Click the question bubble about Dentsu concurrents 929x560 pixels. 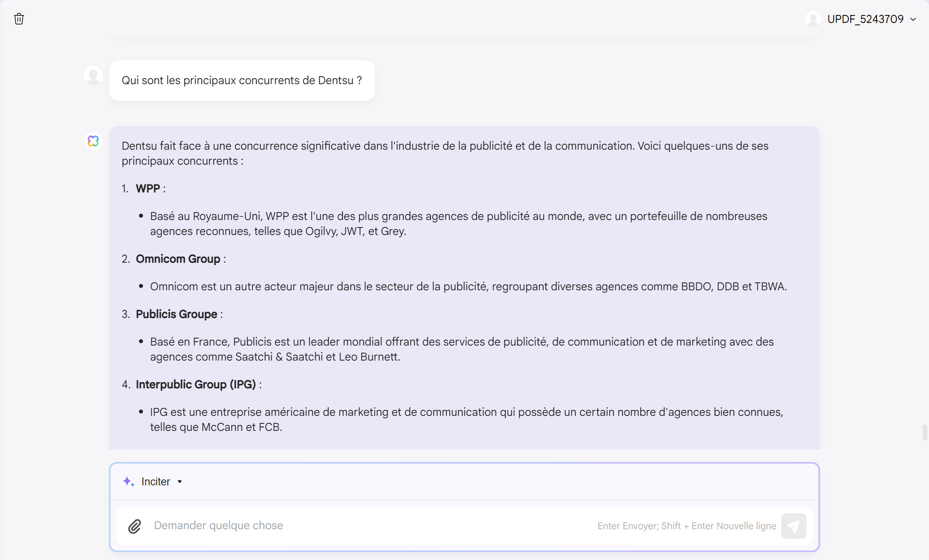[242, 80]
